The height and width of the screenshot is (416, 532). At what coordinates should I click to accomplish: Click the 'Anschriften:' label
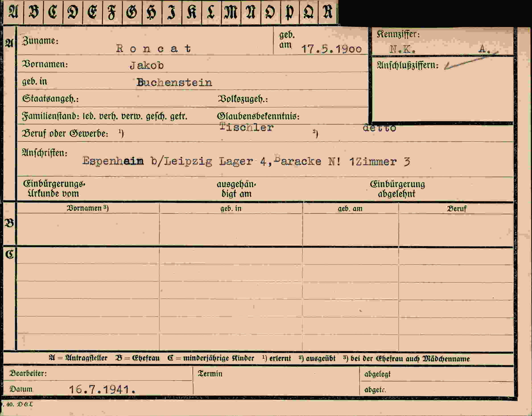coord(45,153)
